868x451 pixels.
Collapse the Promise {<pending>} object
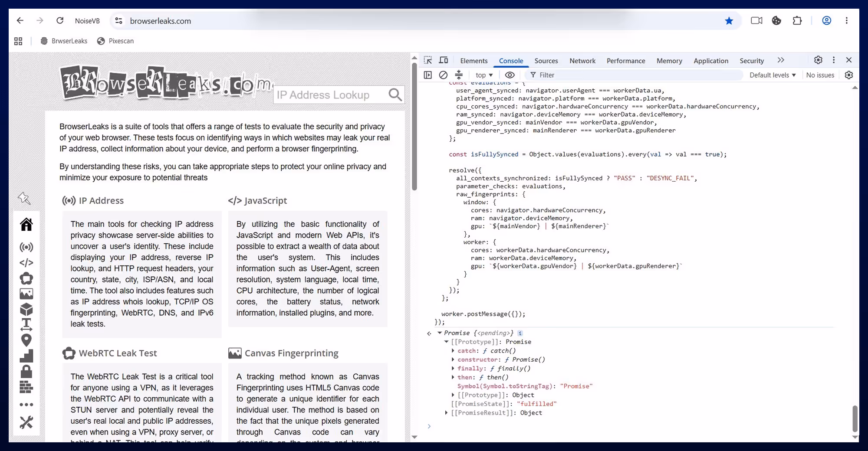coord(440,333)
